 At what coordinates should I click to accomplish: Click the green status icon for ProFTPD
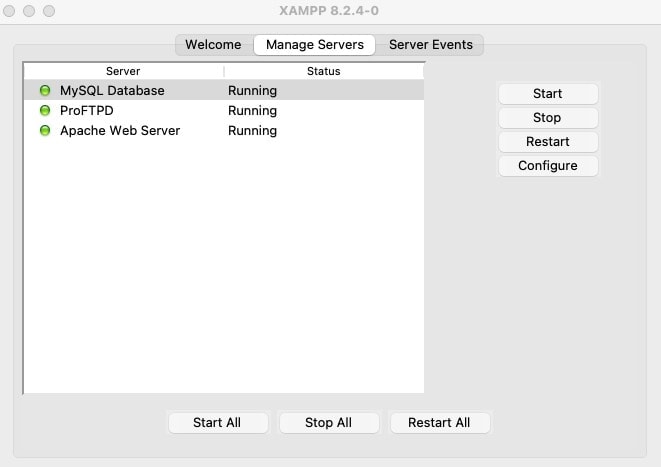click(x=45, y=110)
